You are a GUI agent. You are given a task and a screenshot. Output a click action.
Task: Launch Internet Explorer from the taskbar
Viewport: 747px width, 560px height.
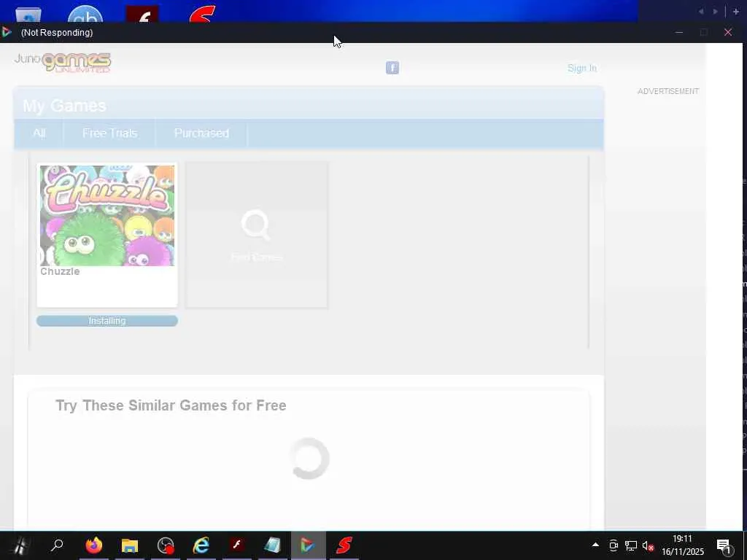click(201, 545)
